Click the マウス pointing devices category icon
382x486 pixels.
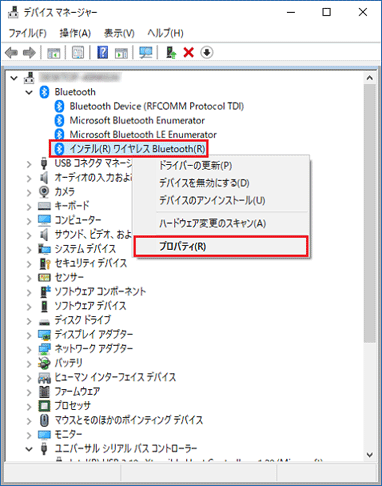pyautogui.click(x=44, y=420)
